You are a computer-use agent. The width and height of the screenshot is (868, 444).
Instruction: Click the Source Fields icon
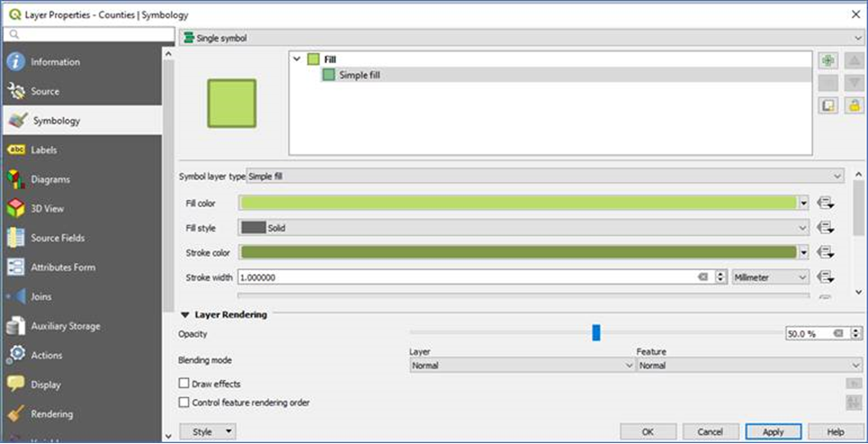click(16, 238)
